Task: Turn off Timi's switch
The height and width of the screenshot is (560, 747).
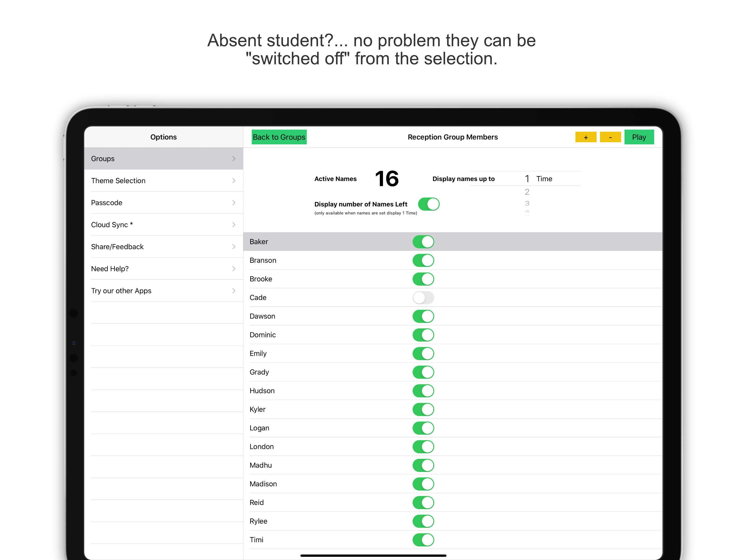Action: click(x=423, y=540)
